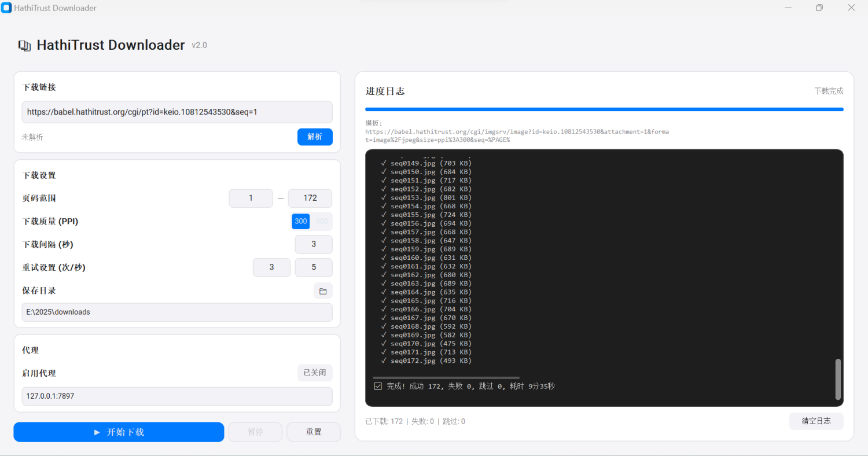The image size is (868, 456).
Task: Click log line seq0159.jpg (689 KB)
Action: [426, 249]
